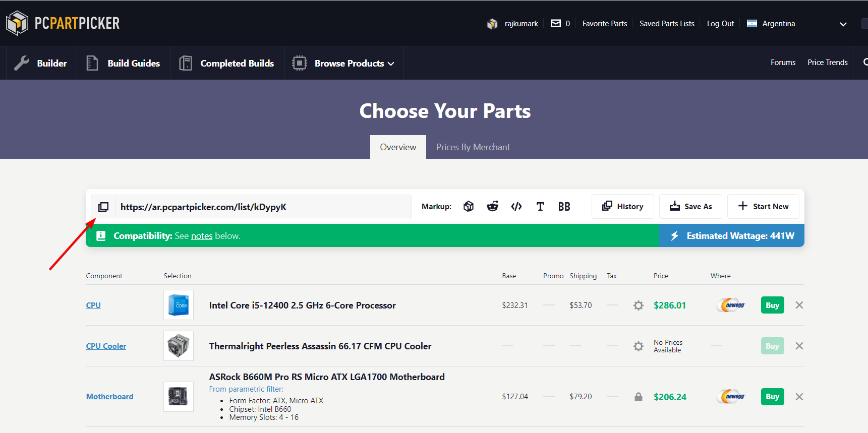Click the History button
Image resolution: width=868 pixels, height=433 pixels.
click(x=623, y=206)
